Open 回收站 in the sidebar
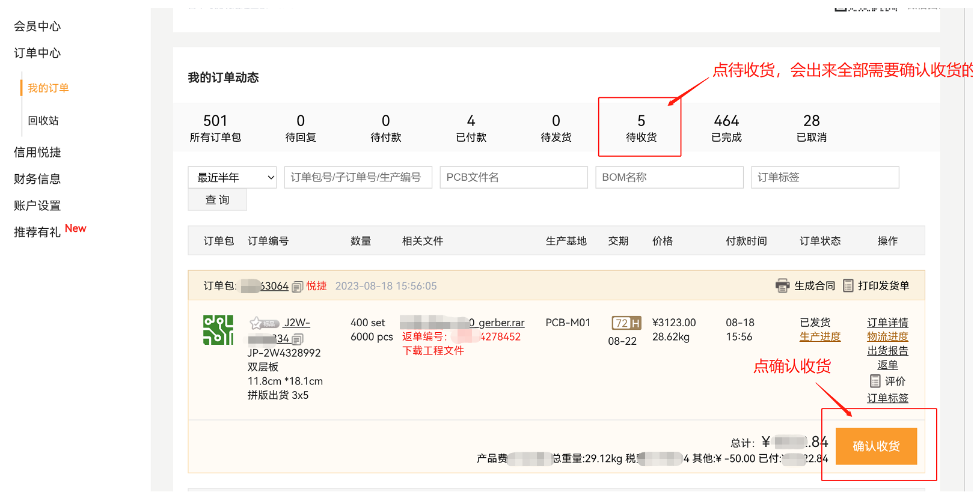980x501 pixels. pyautogui.click(x=43, y=121)
